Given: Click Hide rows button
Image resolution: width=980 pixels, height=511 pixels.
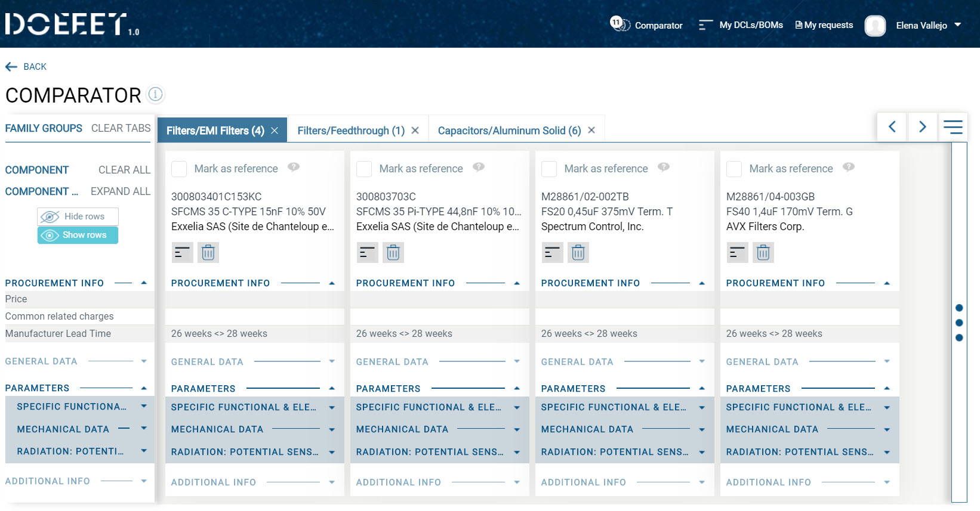Looking at the screenshot, I should point(78,216).
